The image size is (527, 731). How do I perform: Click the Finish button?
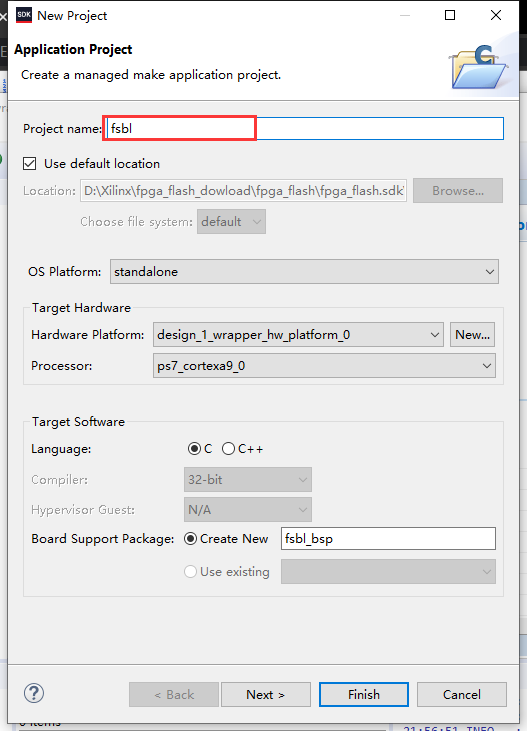(x=364, y=695)
